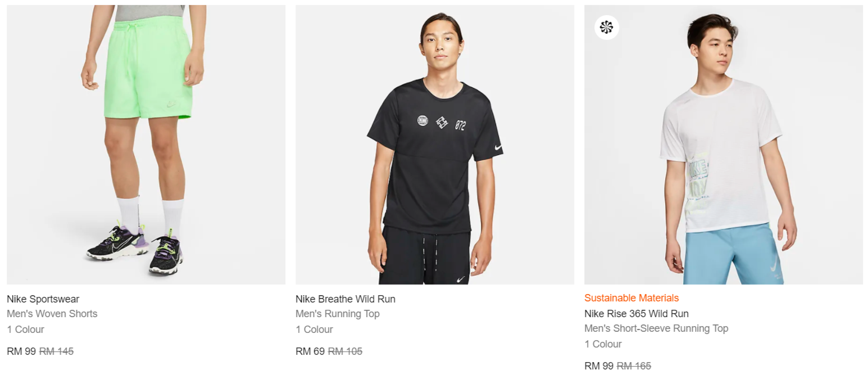Click the crossed-out RM 145 price
This screenshot has height=374, width=868.
[56, 352]
